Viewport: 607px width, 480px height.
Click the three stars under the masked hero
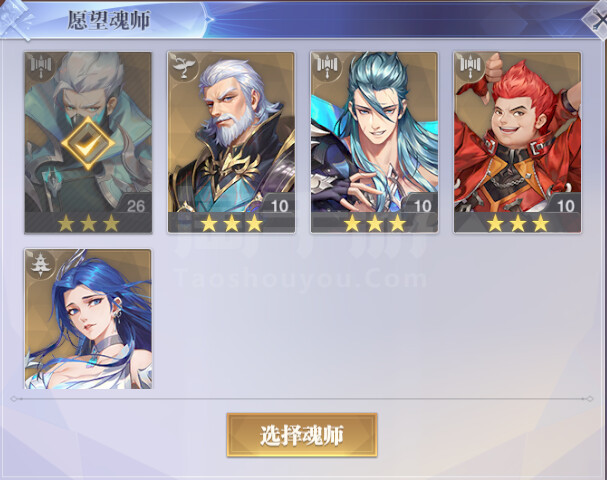pos(88,223)
